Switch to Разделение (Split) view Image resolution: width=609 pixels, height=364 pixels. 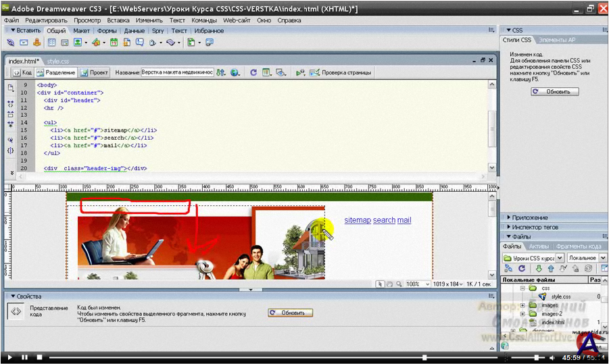pos(56,72)
